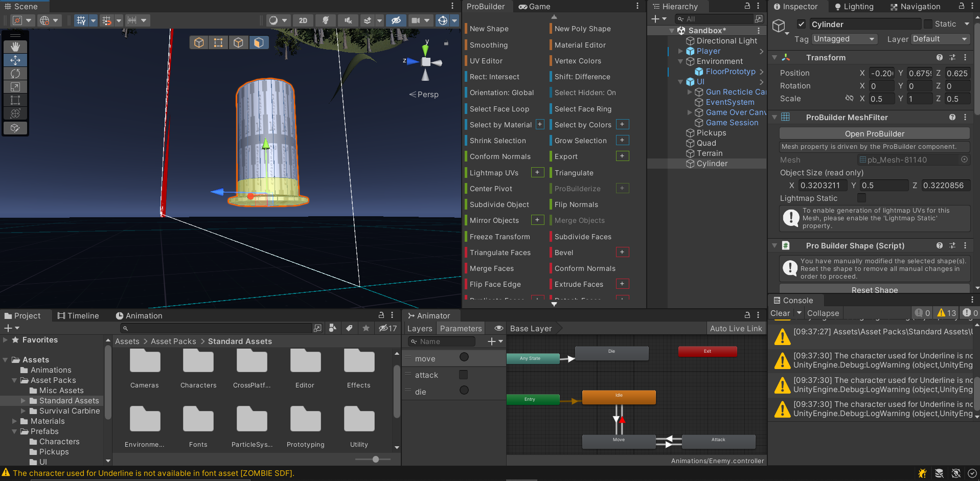Select the Rotate tool in scene tools

click(15, 74)
